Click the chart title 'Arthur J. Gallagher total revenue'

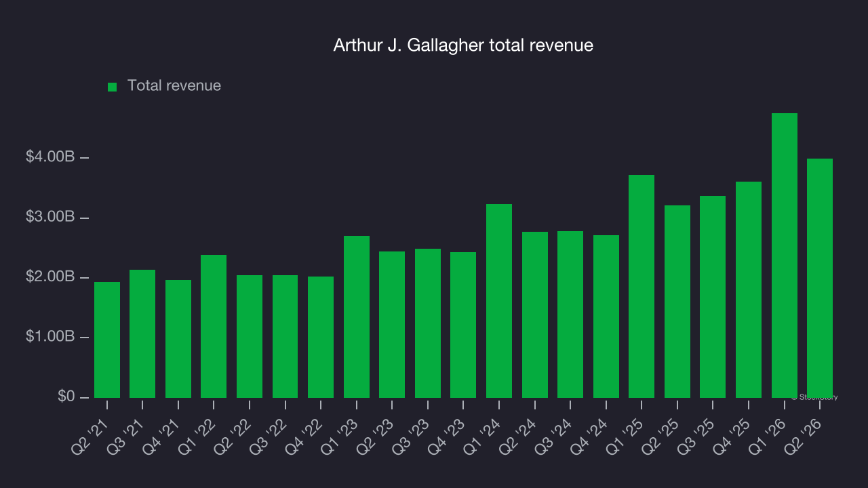coord(463,45)
